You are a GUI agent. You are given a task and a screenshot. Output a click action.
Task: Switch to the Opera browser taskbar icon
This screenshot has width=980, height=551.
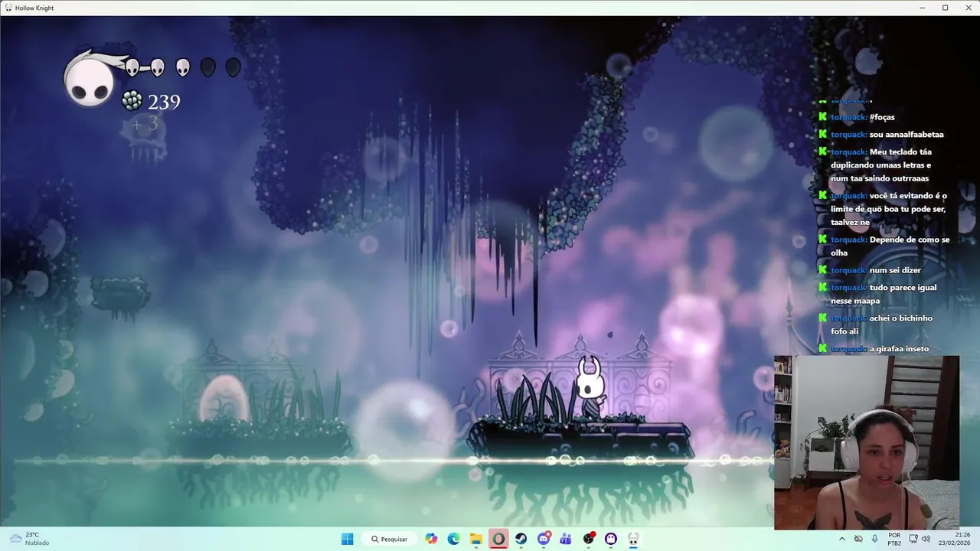coord(498,539)
